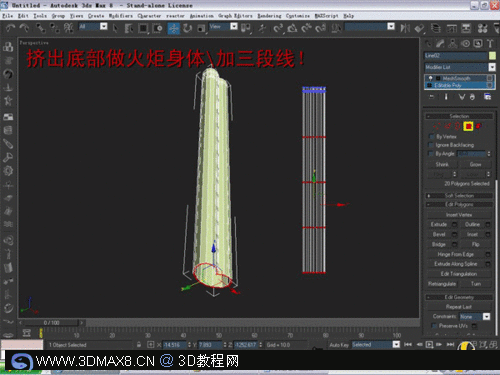
Task: Click the Repeat Last button
Action: pos(459,307)
